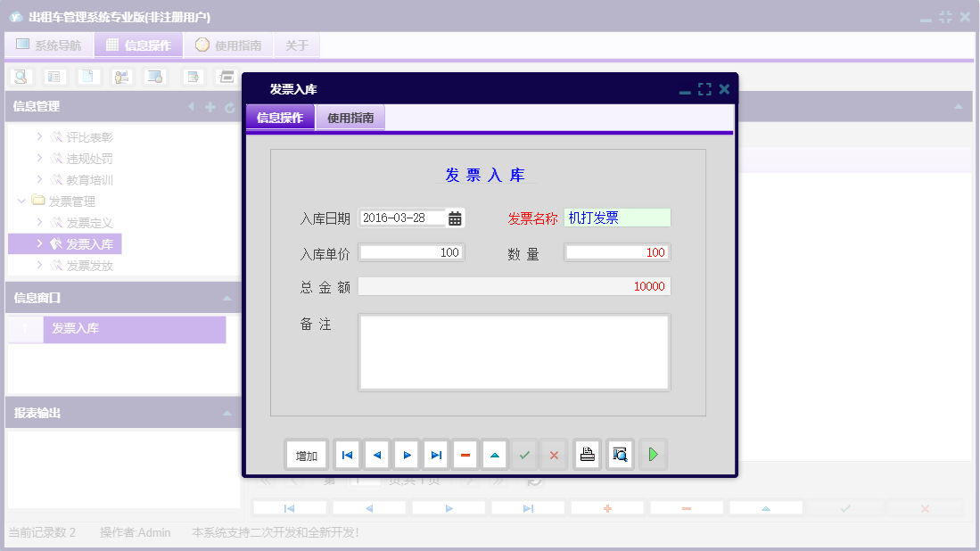Open the report list icon on main toolbar
This screenshot has height=551, width=980.
54,77
